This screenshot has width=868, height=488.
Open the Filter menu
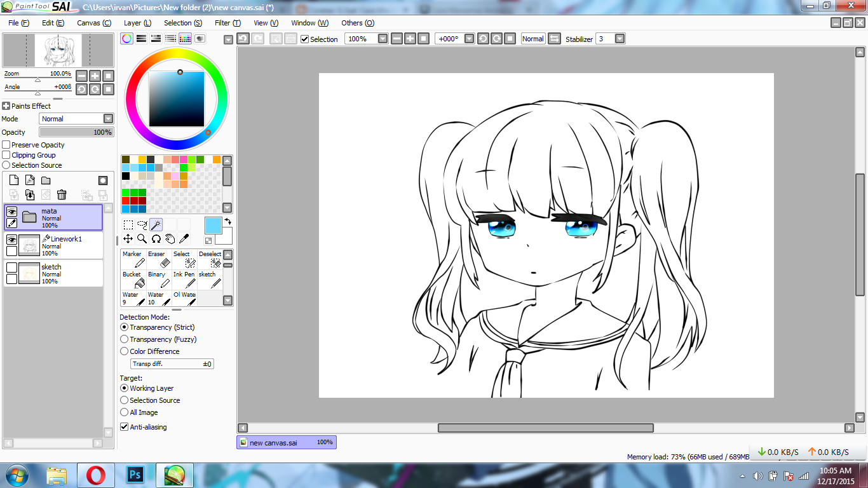tap(227, 23)
